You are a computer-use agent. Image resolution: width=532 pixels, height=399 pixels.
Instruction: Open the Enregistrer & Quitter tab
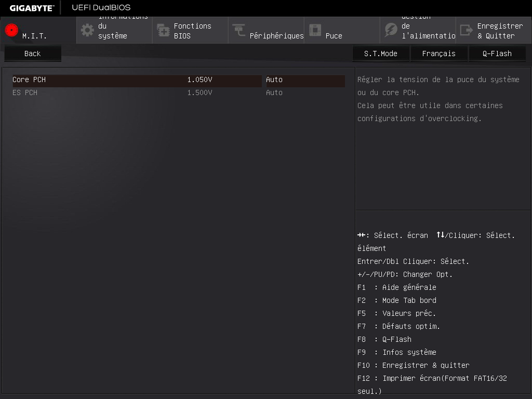click(x=494, y=30)
